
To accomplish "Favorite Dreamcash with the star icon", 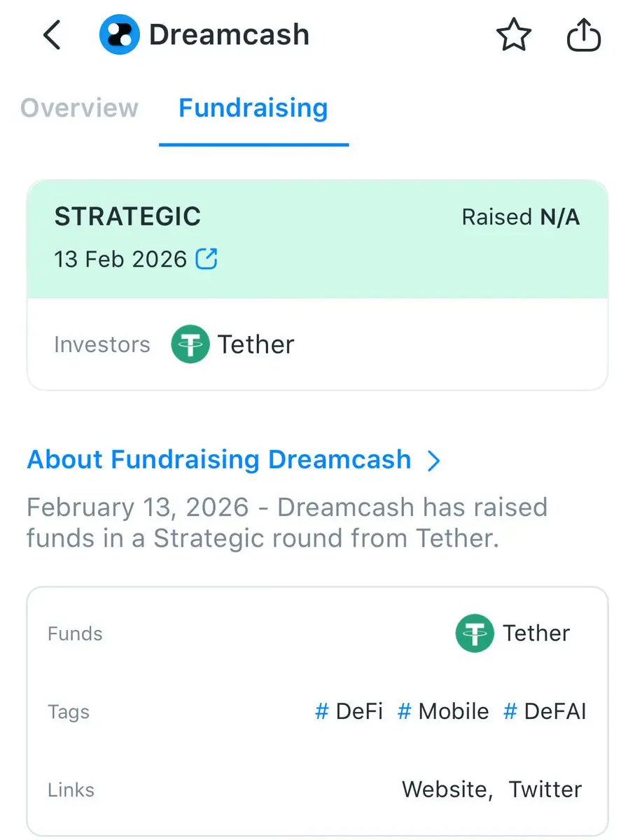I will [x=514, y=35].
